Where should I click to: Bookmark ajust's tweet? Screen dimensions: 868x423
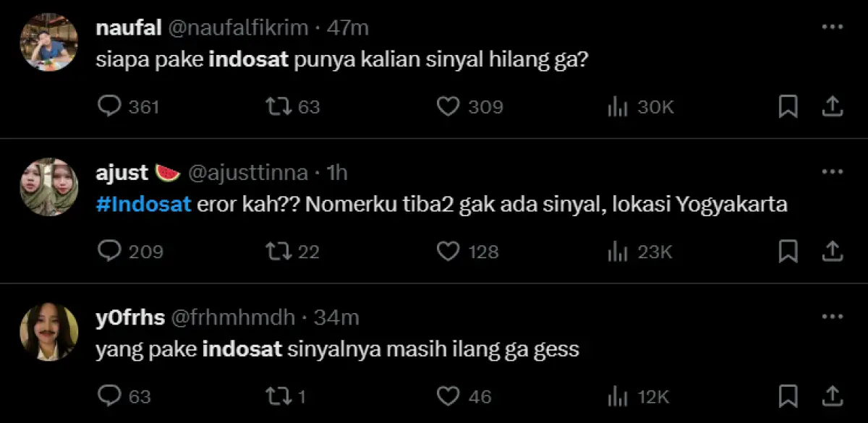788,252
